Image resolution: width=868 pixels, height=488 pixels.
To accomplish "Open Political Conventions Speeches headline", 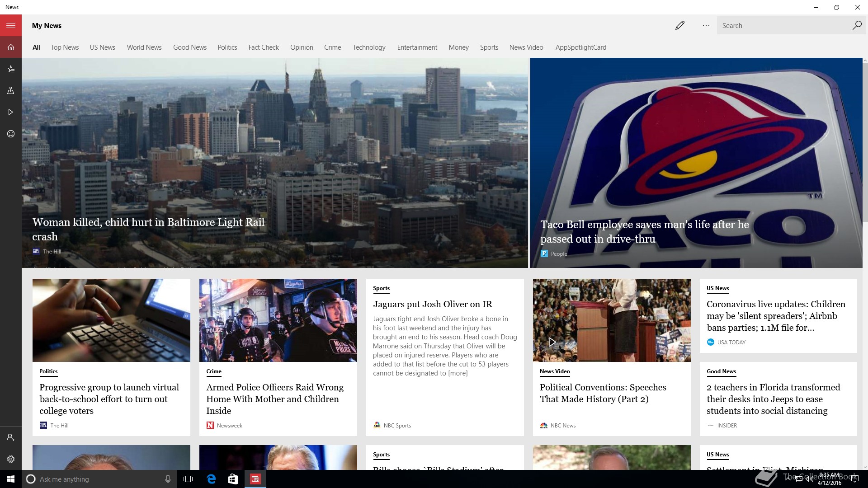I will tap(603, 393).
